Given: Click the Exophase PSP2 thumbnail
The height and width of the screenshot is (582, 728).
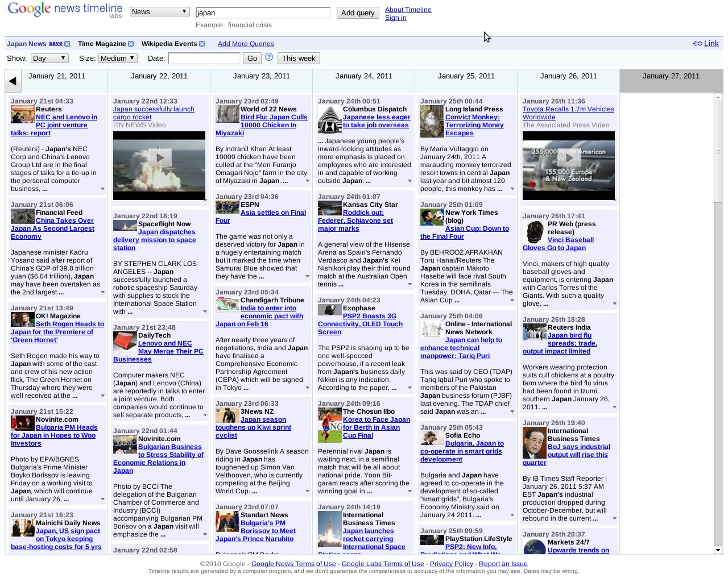Looking at the screenshot, I should click(x=329, y=310).
